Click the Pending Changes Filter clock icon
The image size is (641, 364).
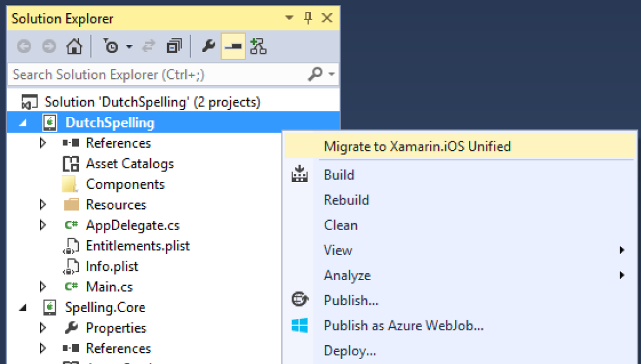click(x=111, y=47)
